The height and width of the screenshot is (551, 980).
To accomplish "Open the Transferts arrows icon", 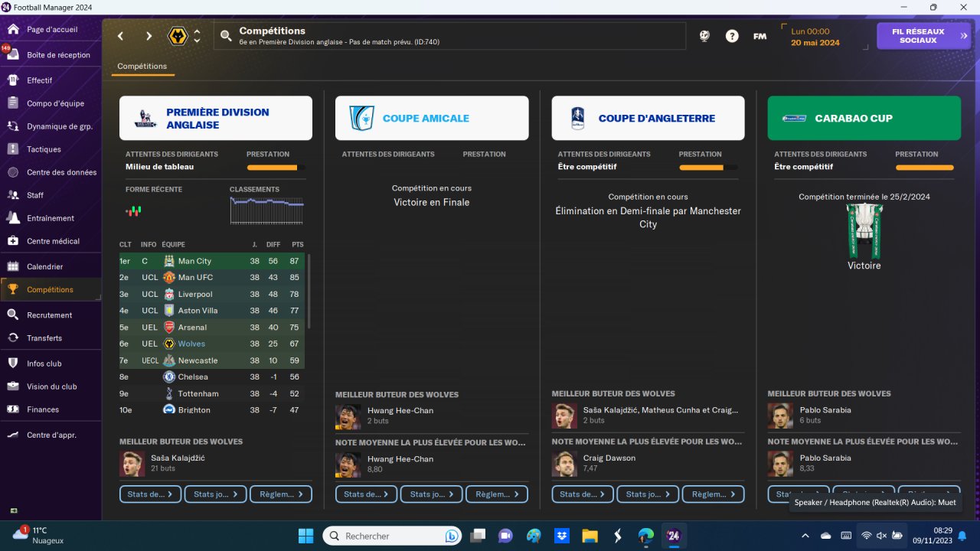I will click(x=13, y=338).
